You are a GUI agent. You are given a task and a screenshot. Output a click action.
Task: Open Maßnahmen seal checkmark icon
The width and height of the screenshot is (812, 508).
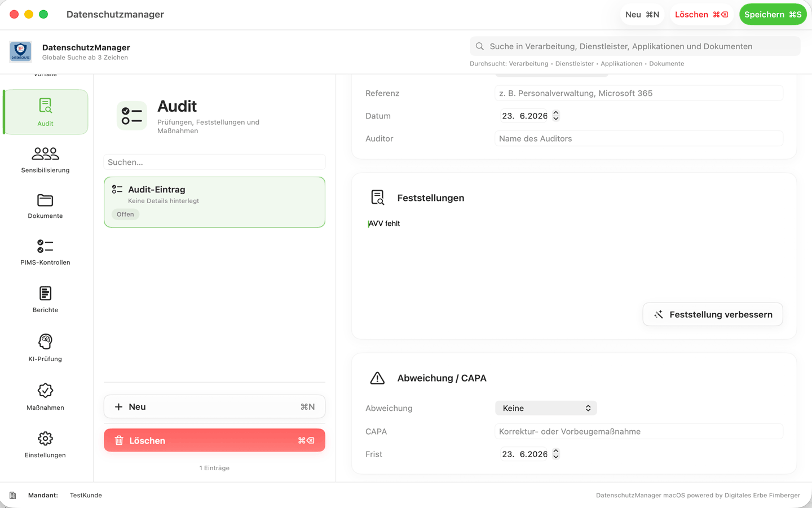click(x=45, y=391)
